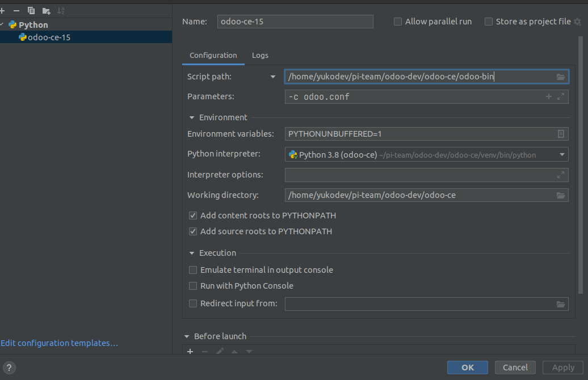Browse for the Working directory
The image size is (588, 380).
click(561, 195)
